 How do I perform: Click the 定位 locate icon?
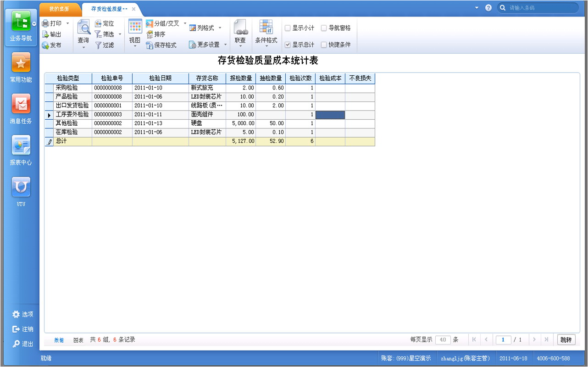[x=98, y=23]
